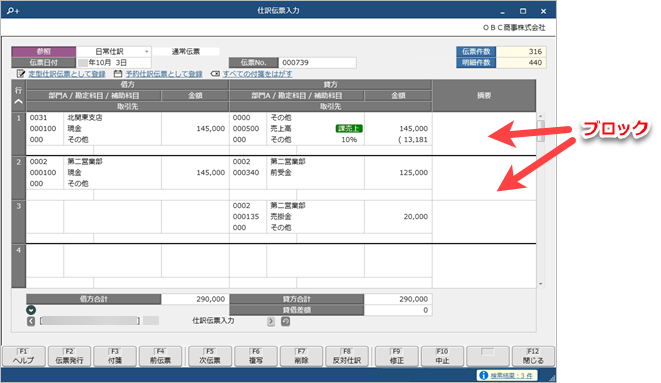Open 定型仕訳伝票として登録 link
Viewport: 661px width, 383px height.
[x=67, y=74]
